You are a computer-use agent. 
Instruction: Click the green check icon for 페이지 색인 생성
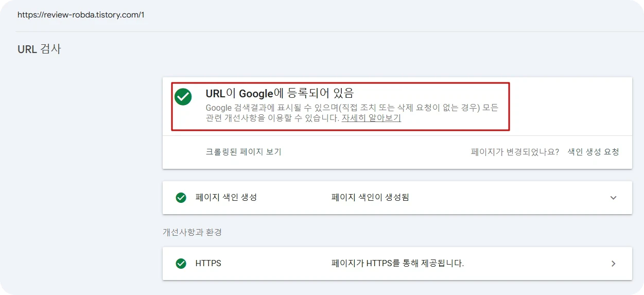tap(181, 198)
